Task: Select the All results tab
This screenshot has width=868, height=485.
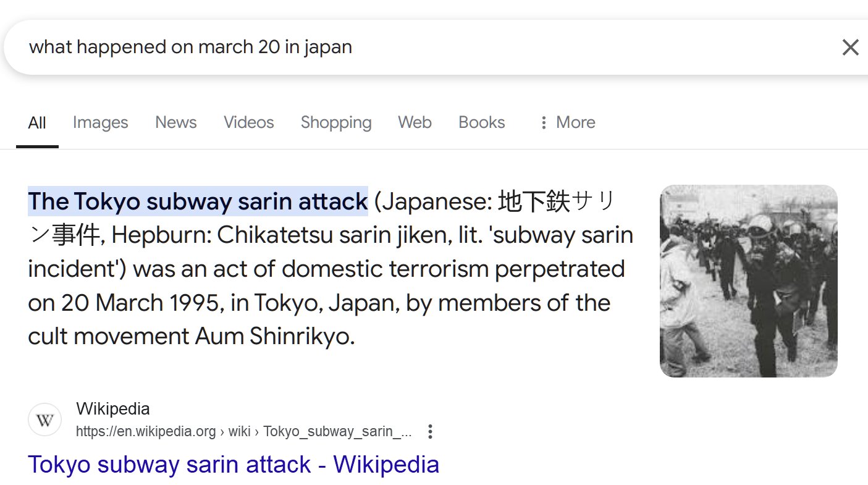Action: point(37,123)
